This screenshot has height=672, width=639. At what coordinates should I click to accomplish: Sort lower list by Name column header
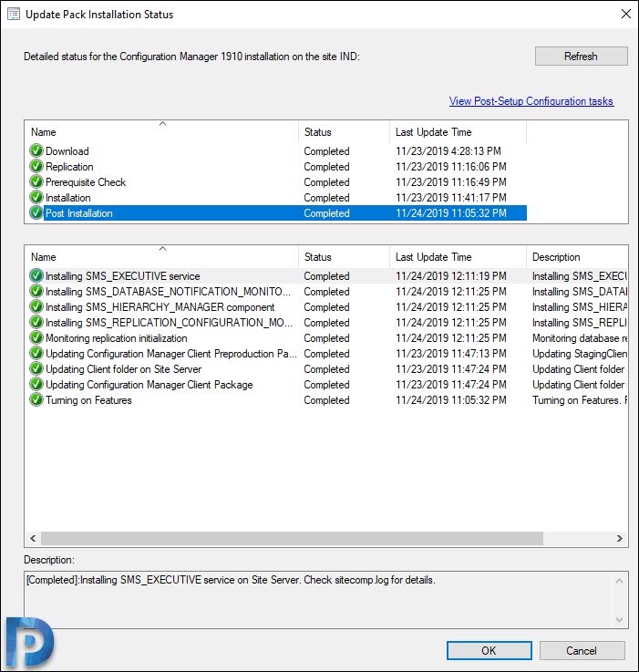162,257
